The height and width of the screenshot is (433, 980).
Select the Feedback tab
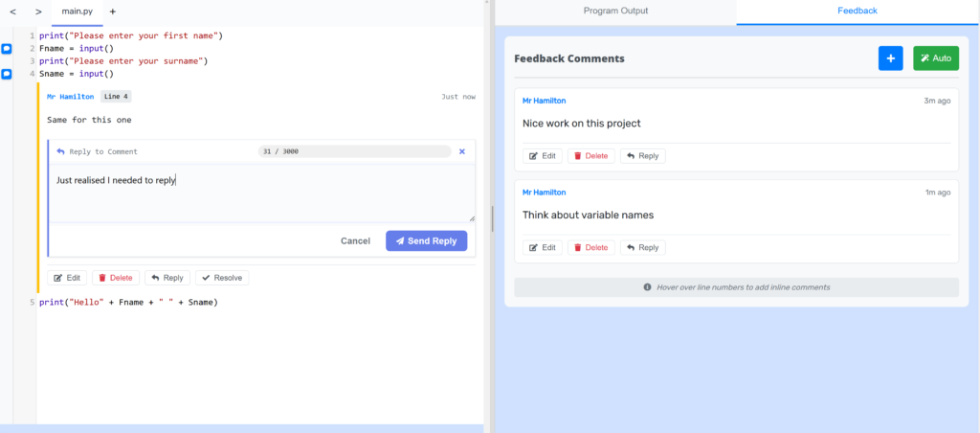pyautogui.click(x=857, y=11)
